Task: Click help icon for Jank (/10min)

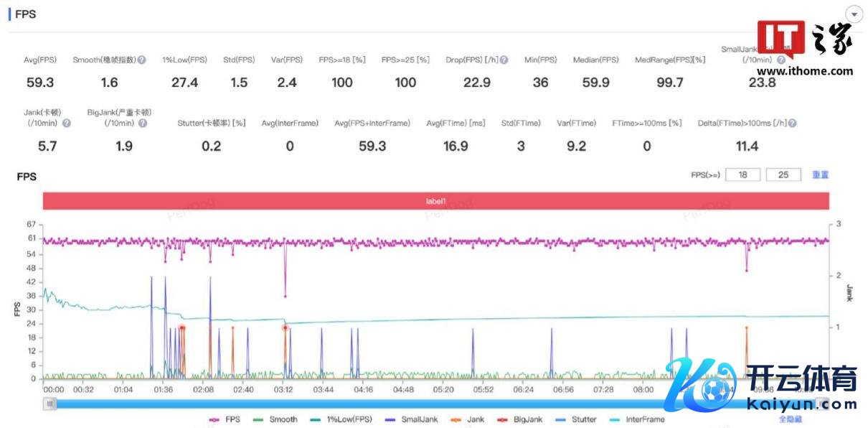Action: pyautogui.click(x=67, y=124)
